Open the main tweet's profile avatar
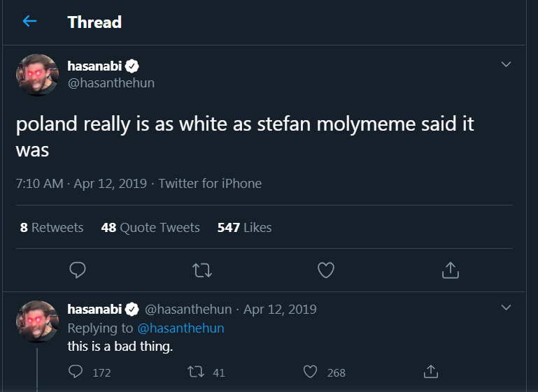This screenshot has width=538, height=392. pyautogui.click(x=37, y=75)
